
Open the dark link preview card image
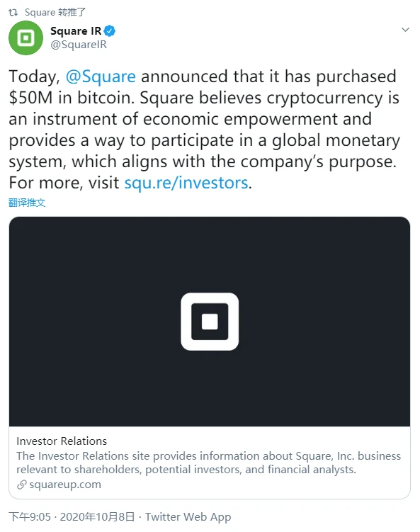click(x=210, y=322)
